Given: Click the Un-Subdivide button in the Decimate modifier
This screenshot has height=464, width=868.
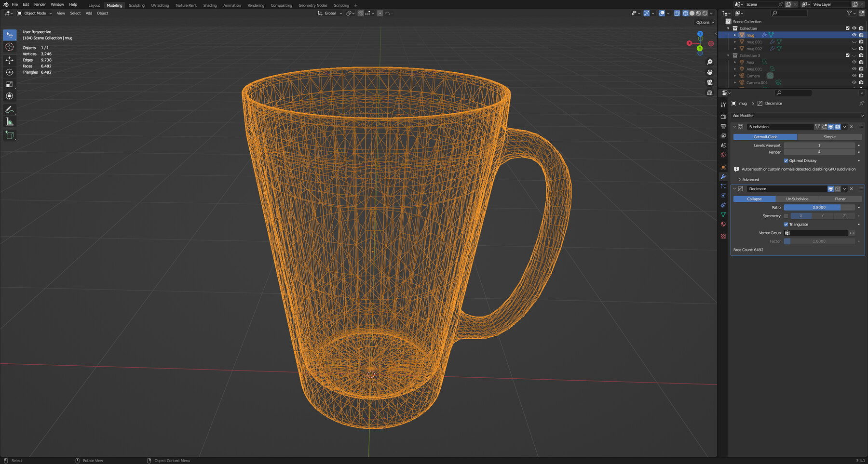Looking at the screenshot, I should pyautogui.click(x=797, y=199).
